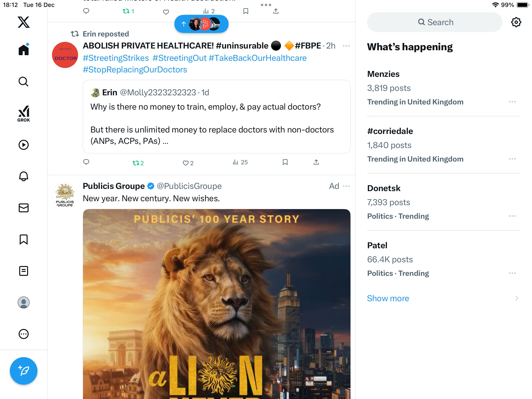Open Messages envelope in sidebar
This screenshot has width=532, height=399.
24,208
